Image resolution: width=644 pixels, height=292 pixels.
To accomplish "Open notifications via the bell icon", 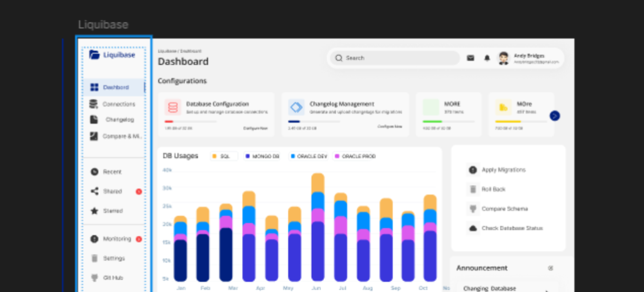I will point(487,58).
